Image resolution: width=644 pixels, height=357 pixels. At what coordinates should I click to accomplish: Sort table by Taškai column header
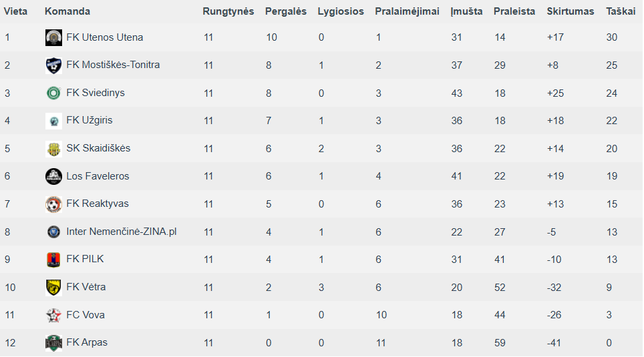click(621, 11)
